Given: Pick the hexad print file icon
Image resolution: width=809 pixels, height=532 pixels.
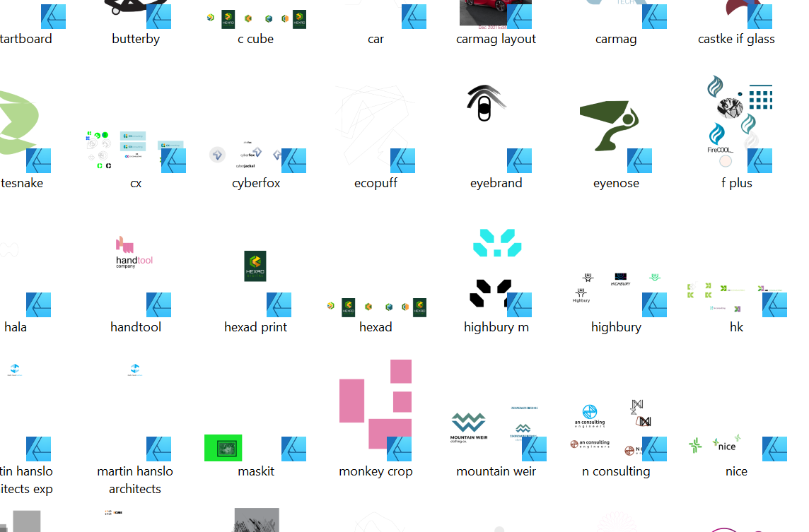Looking at the screenshot, I should tap(267, 283).
